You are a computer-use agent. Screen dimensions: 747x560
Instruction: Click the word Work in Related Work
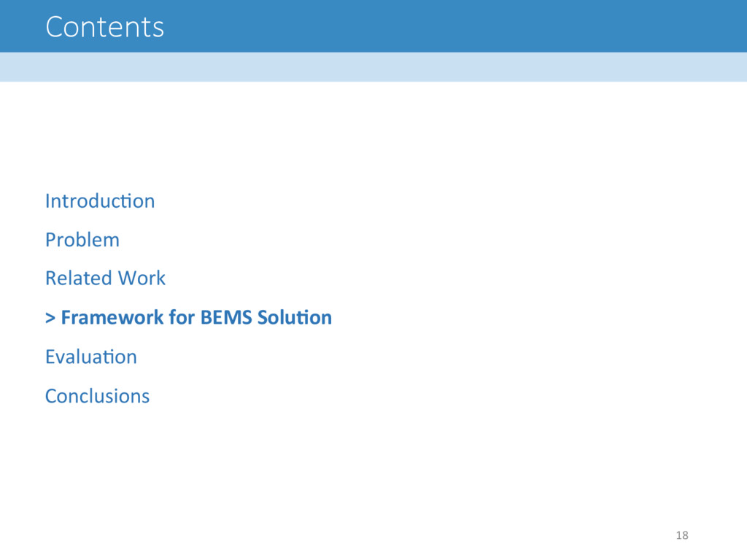coord(142,278)
